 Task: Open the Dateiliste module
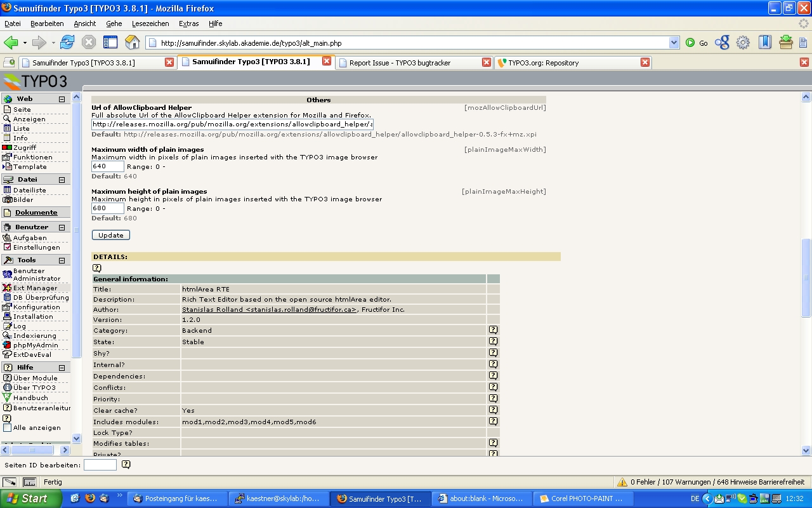(x=29, y=190)
